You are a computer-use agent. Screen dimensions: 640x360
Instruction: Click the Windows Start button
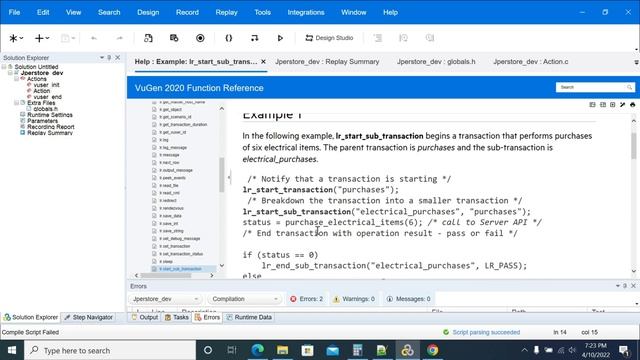tap(12, 350)
